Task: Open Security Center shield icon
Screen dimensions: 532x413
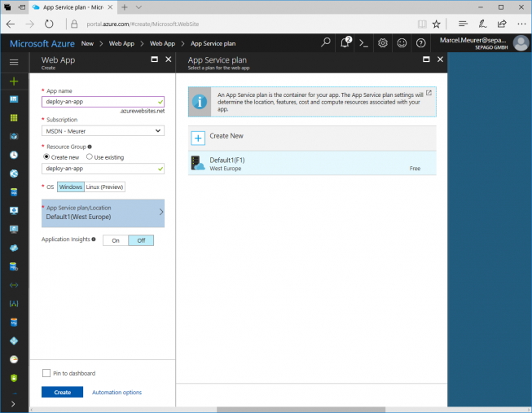Action: [x=14, y=378]
